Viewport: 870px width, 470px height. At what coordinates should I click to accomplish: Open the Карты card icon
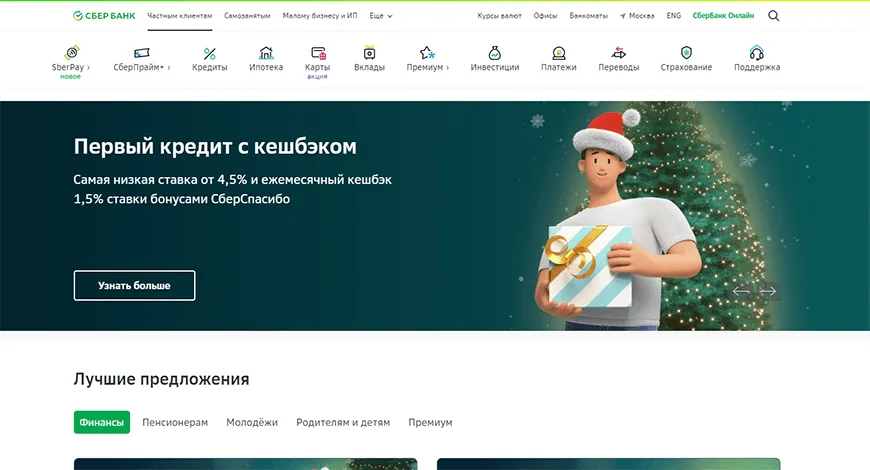click(x=317, y=52)
